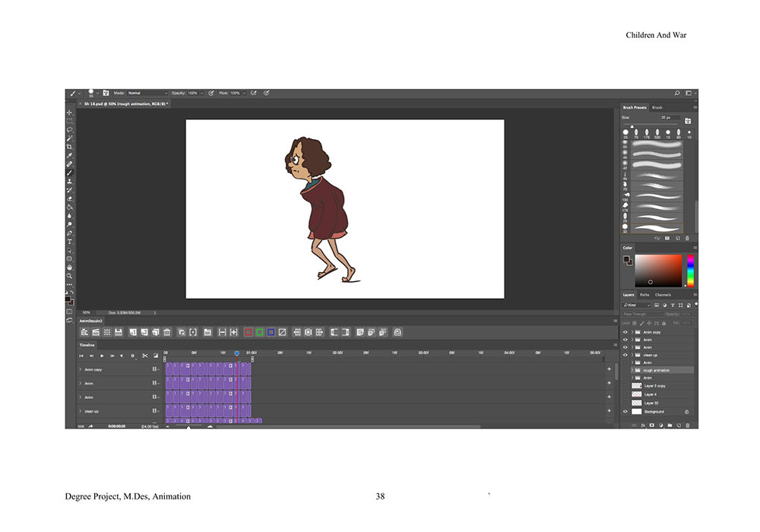Activate the Type tool
760x532 pixels.
click(x=70, y=242)
